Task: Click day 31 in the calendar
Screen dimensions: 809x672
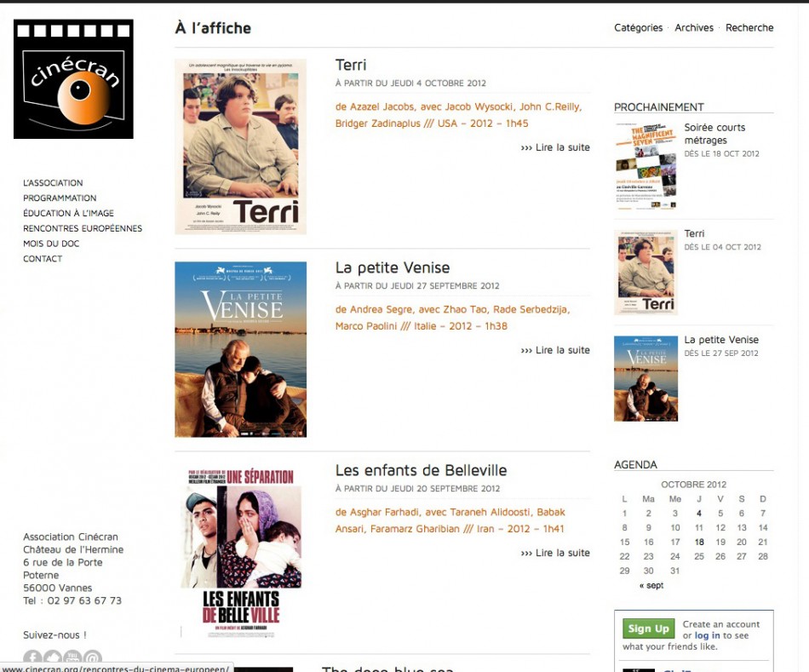Action: [674, 571]
